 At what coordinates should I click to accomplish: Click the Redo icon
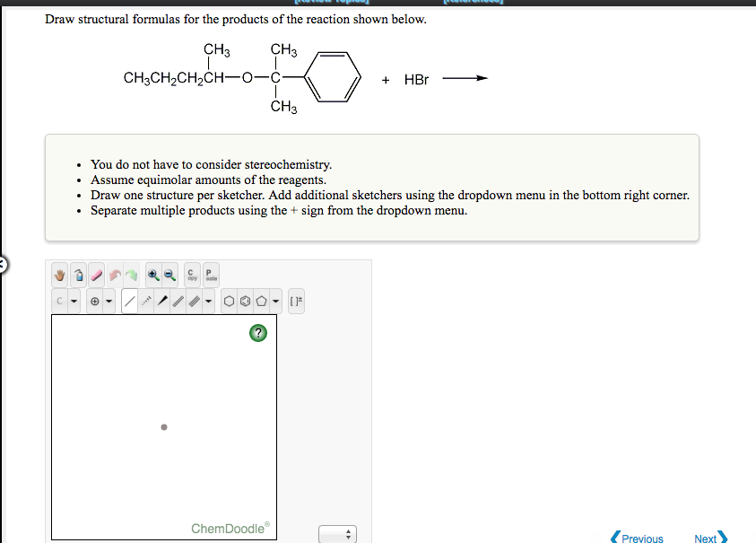(132, 276)
